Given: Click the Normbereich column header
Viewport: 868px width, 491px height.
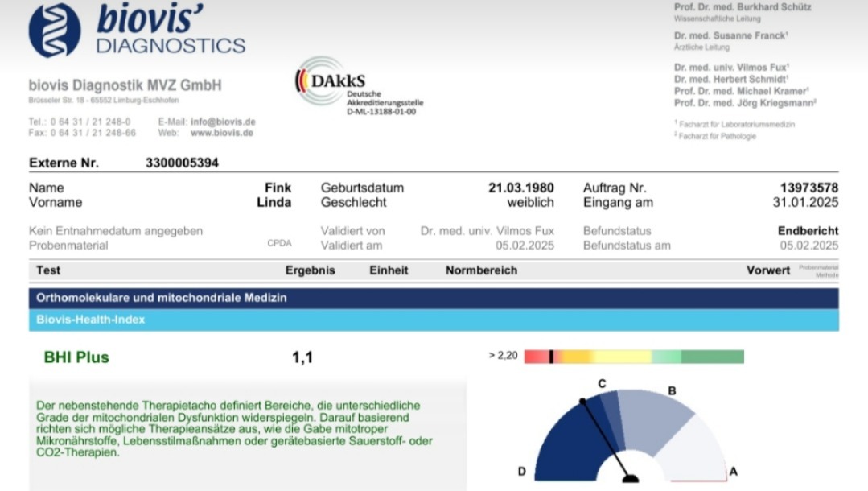Looking at the screenshot, I should [x=481, y=270].
